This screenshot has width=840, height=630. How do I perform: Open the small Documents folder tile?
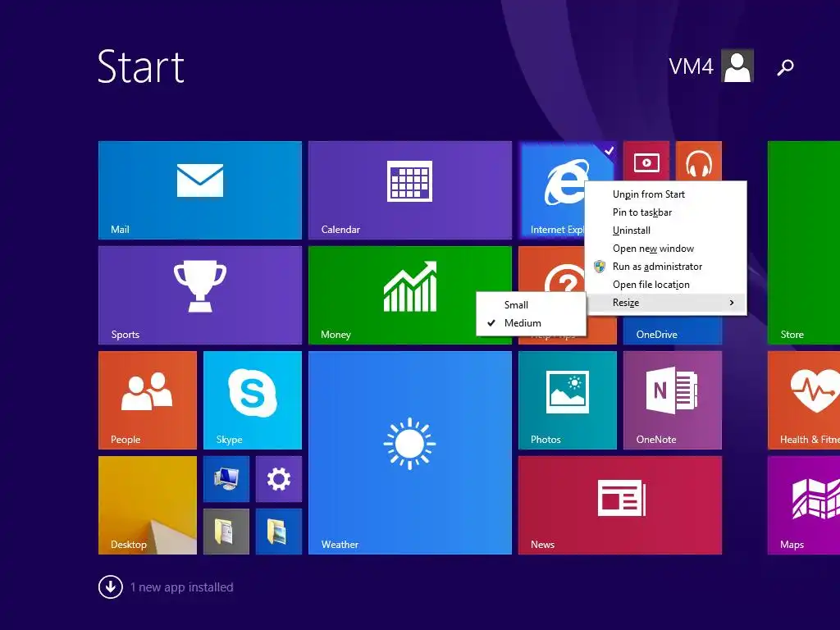click(x=226, y=532)
